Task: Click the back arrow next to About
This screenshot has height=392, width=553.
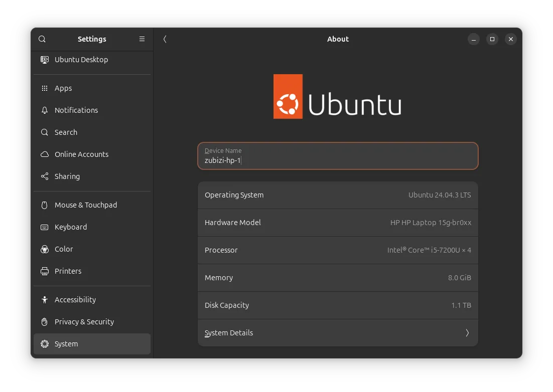Action: pyautogui.click(x=165, y=39)
